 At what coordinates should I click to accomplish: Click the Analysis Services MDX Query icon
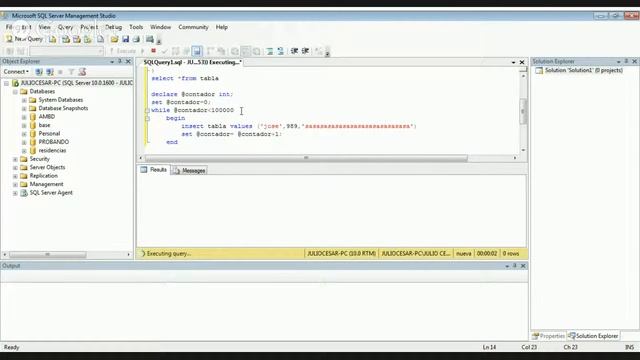65,39
